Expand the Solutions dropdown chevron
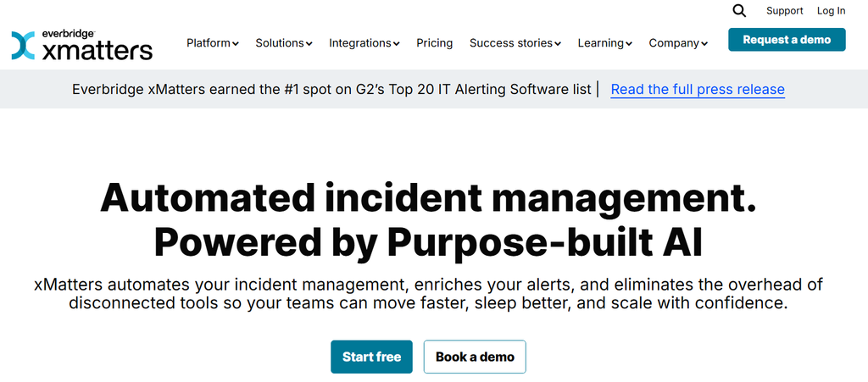The width and height of the screenshot is (868, 382). [309, 44]
